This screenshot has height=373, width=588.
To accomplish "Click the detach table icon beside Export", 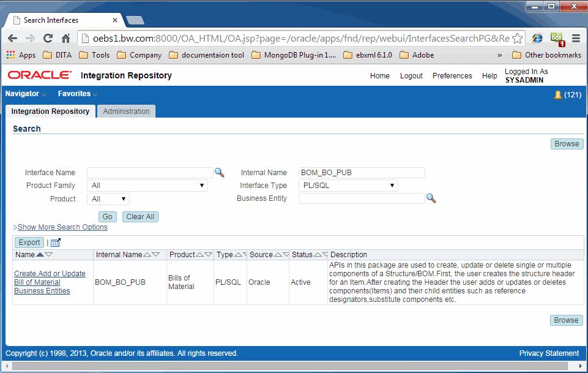I will pos(56,243).
